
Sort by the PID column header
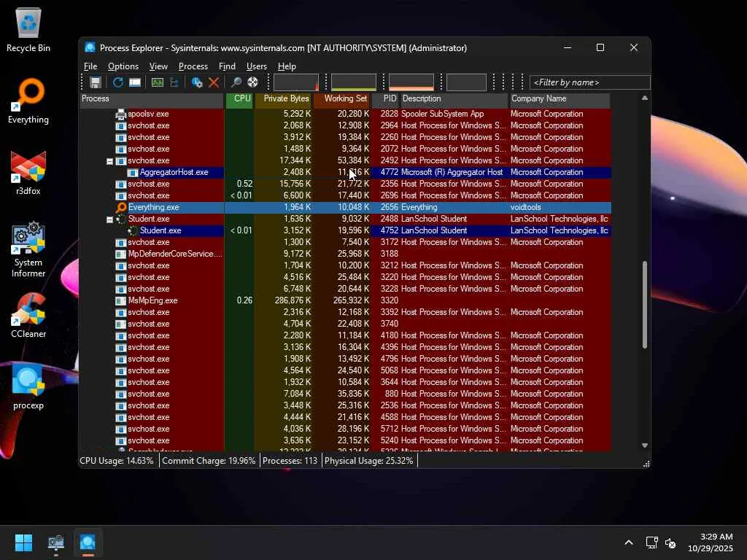click(385, 99)
